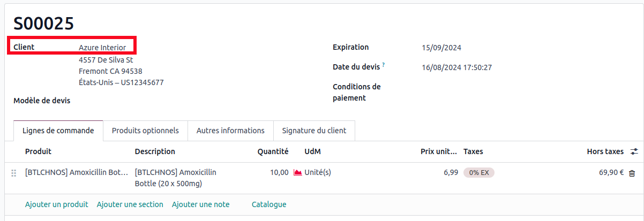Click the help mark beside Date du devis

[384, 65]
